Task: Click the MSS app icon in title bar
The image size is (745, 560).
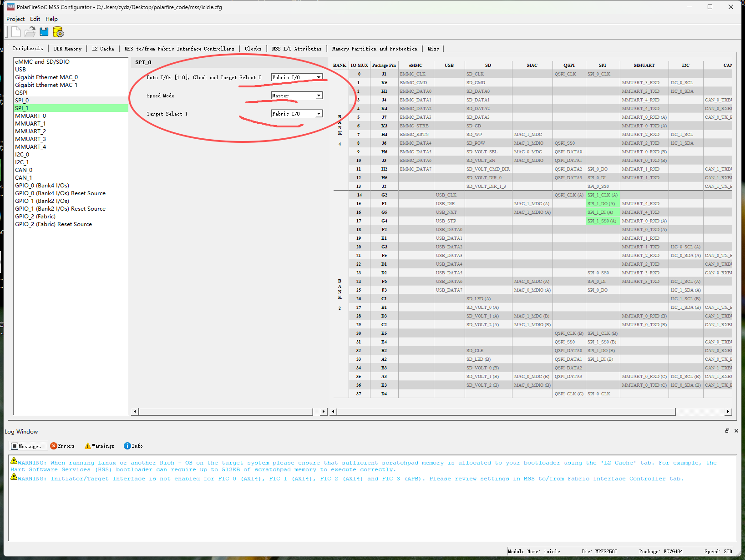Action: click(x=10, y=7)
